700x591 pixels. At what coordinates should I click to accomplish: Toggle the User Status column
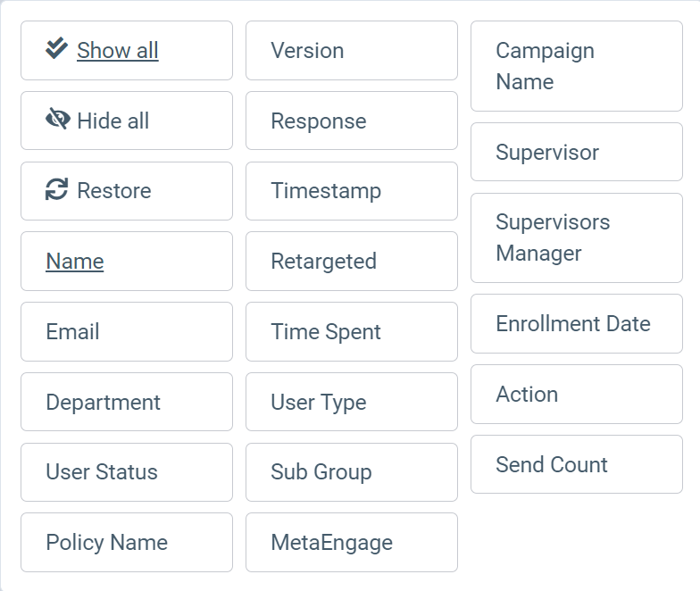[127, 472]
